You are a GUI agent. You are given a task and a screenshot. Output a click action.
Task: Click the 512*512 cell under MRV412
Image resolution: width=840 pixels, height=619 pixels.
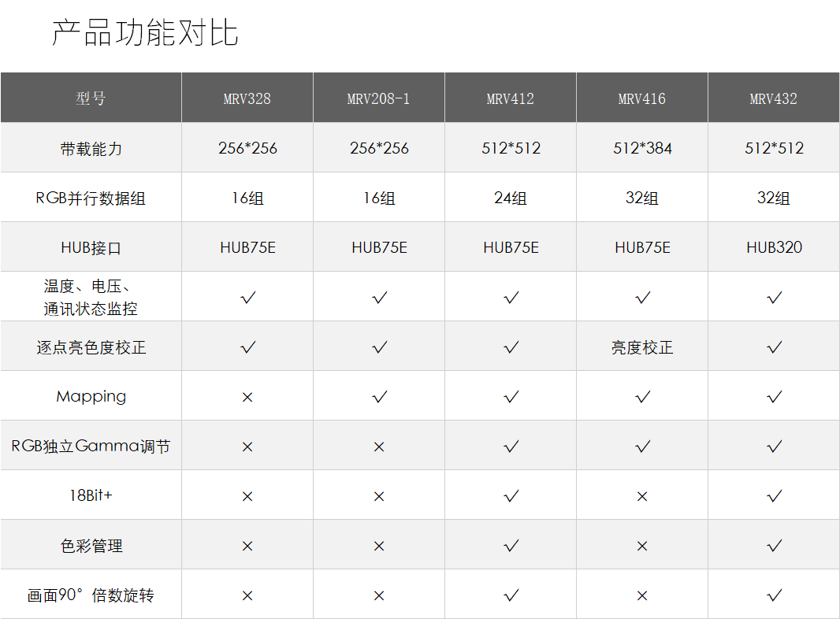511,148
